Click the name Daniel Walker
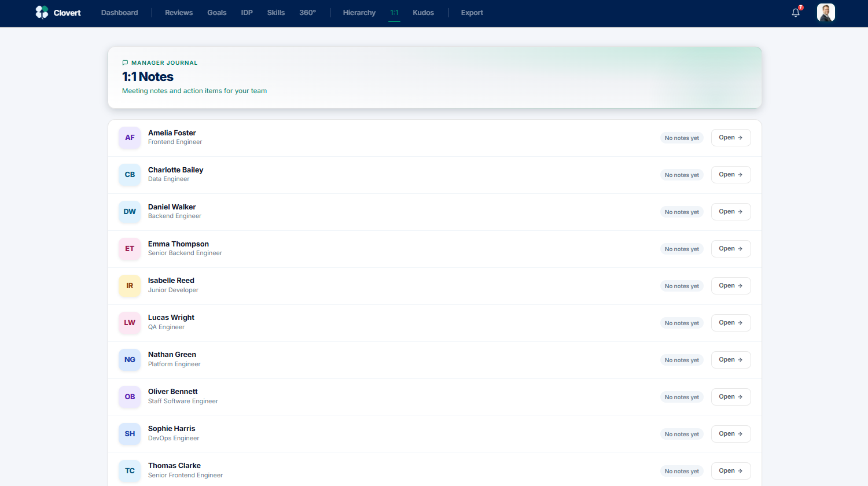Image resolution: width=868 pixels, height=486 pixels. tap(172, 207)
